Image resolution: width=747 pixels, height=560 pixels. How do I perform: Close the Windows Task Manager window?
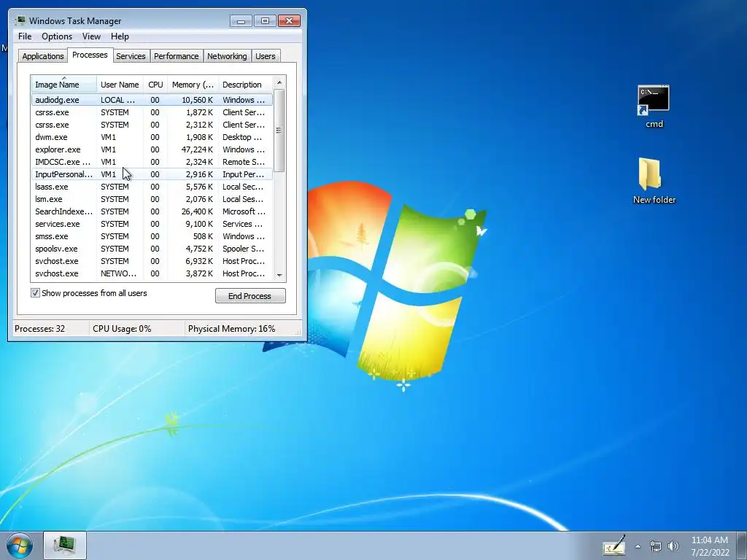click(289, 20)
